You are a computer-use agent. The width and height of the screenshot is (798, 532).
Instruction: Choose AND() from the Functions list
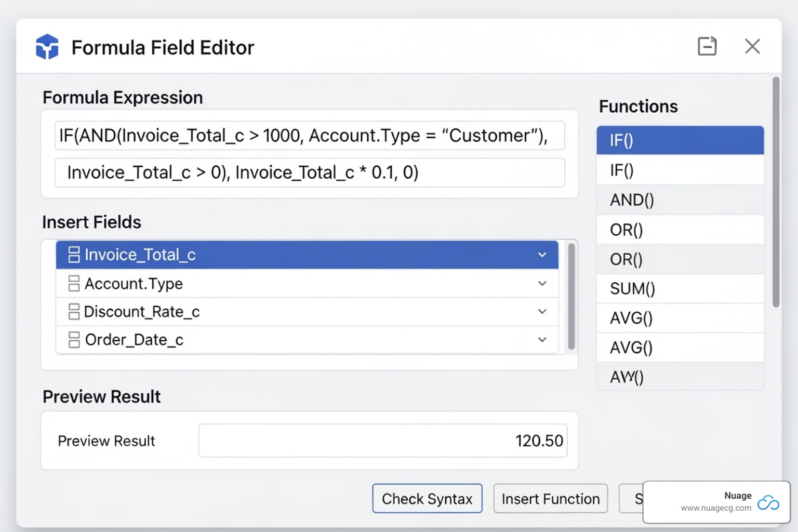pos(680,200)
